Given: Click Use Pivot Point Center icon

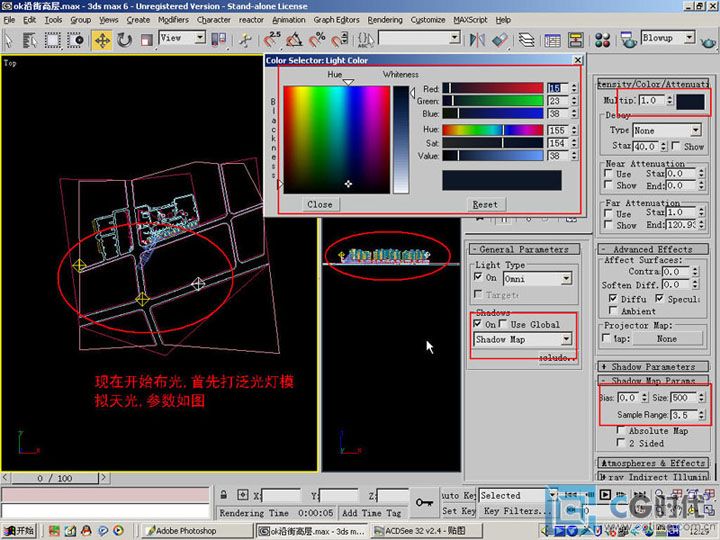Looking at the screenshot, I should [219, 40].
